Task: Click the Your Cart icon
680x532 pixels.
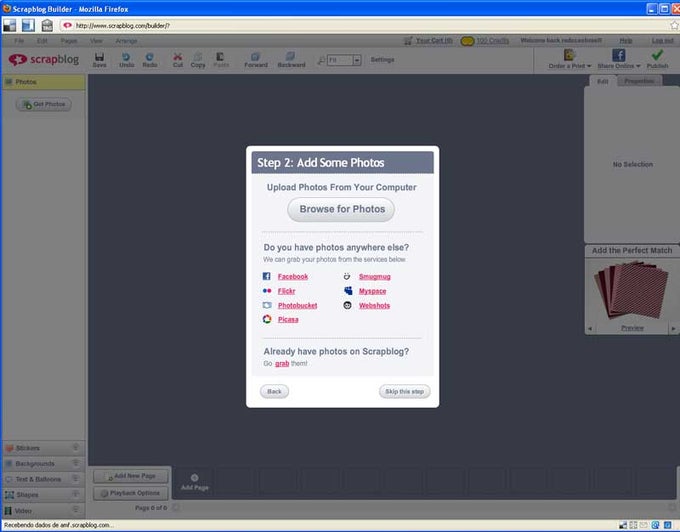Action: (408, 41)
